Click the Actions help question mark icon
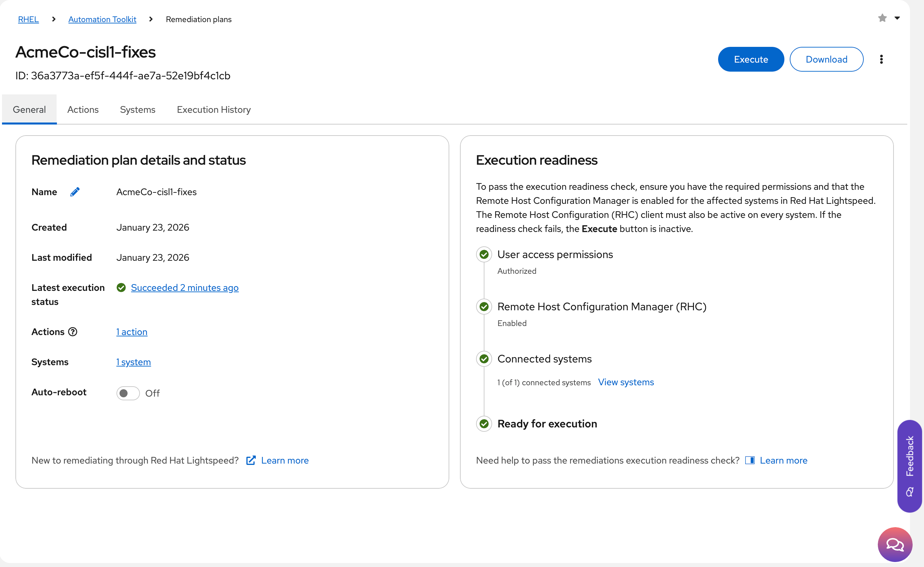Viewport: 924px width, 567px height. click(x=73, y=332)
